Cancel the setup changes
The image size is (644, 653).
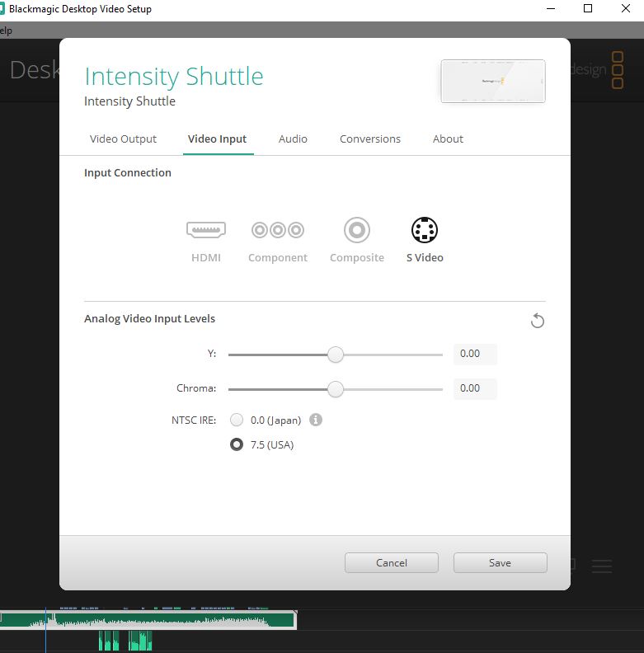[392, 563]
